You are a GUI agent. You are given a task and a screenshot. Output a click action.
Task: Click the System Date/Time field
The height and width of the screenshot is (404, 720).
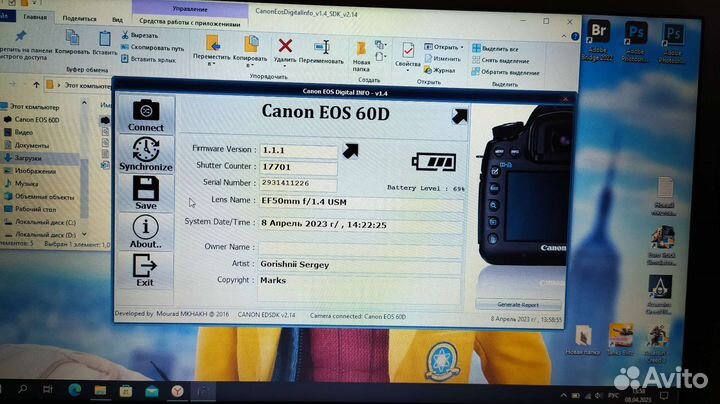[361, 224]
